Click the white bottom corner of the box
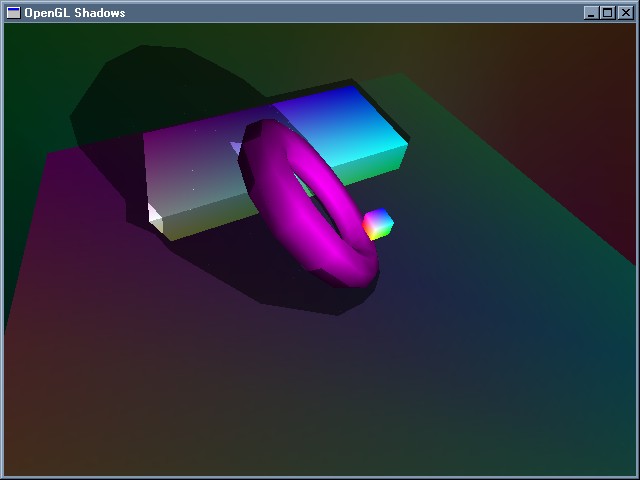The image size is (640, 480). click(155, 213)
